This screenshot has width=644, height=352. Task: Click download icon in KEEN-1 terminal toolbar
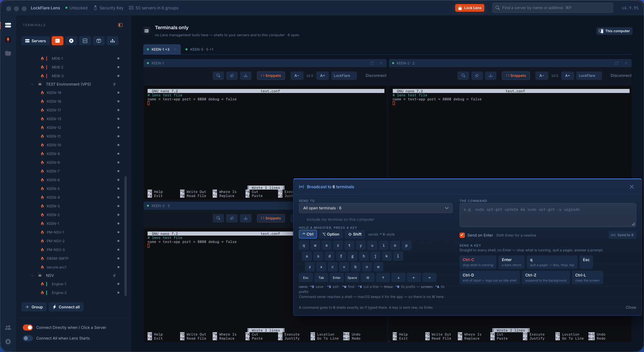pyautogui.click(x=246, y=76)
